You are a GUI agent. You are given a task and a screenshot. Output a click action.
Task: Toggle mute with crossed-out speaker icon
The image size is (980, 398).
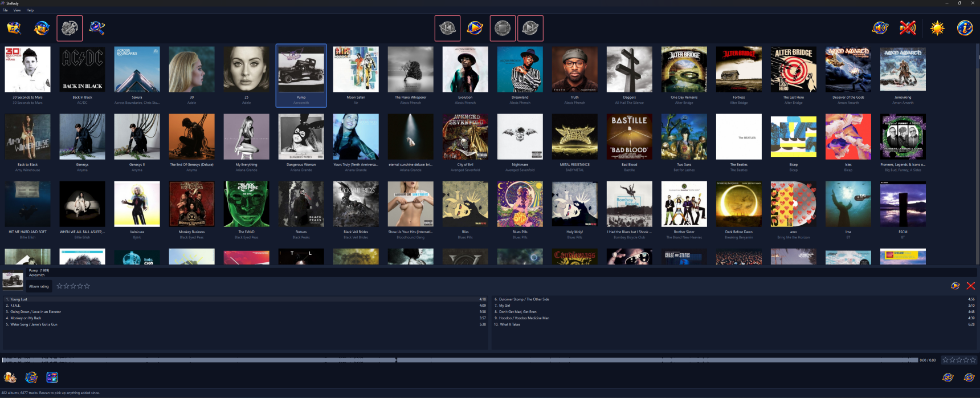(x=908, y=28)
